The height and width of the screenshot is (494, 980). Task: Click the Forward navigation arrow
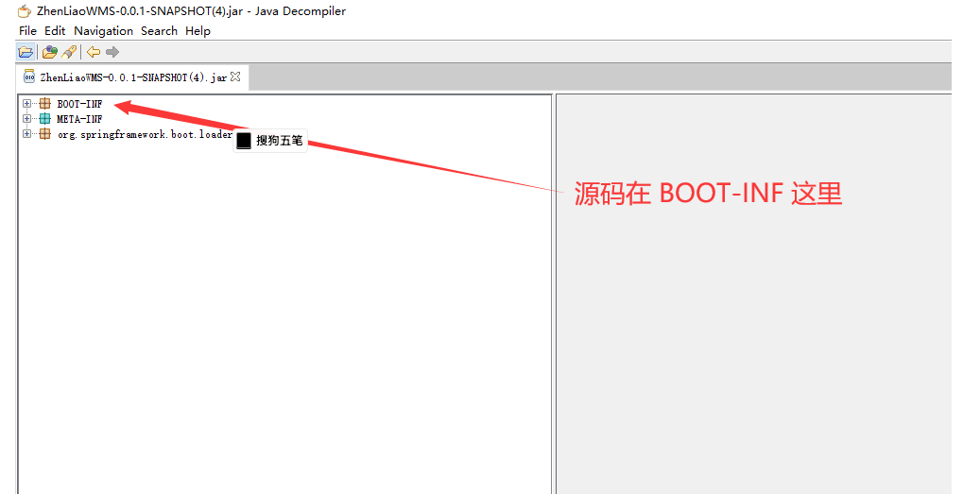(x=112, y=52)
